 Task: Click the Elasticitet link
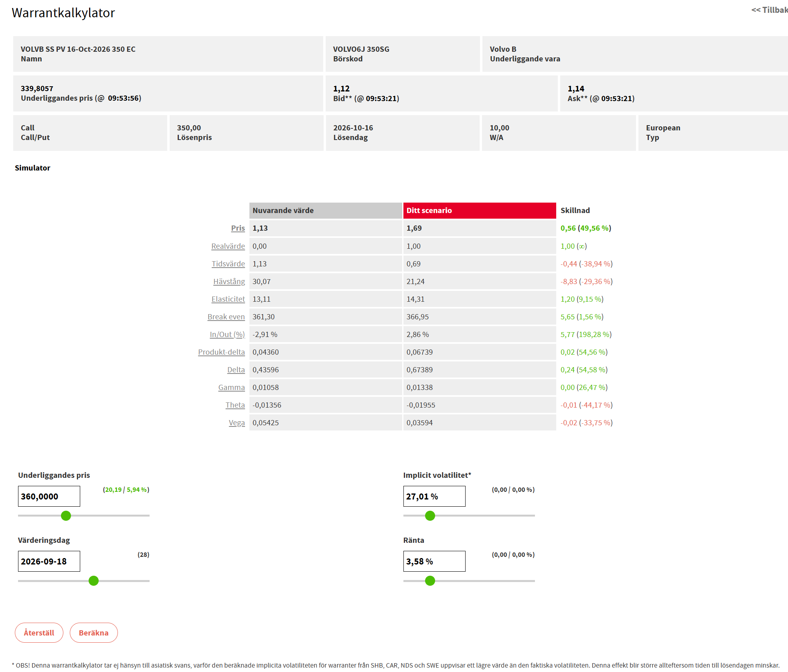[x=228, y=299]
